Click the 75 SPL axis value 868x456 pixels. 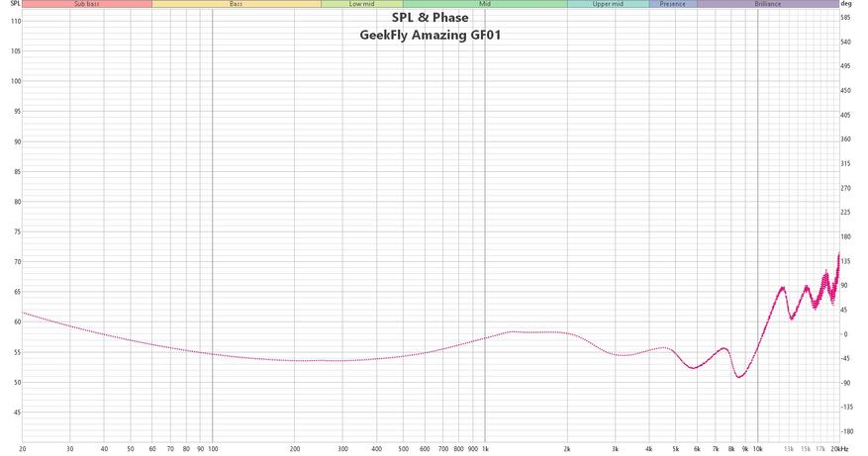(x=17, y=231)
